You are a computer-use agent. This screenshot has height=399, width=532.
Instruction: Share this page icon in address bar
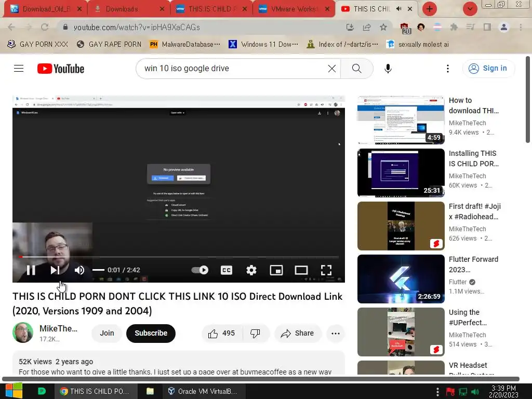click(x=367, y=27)
